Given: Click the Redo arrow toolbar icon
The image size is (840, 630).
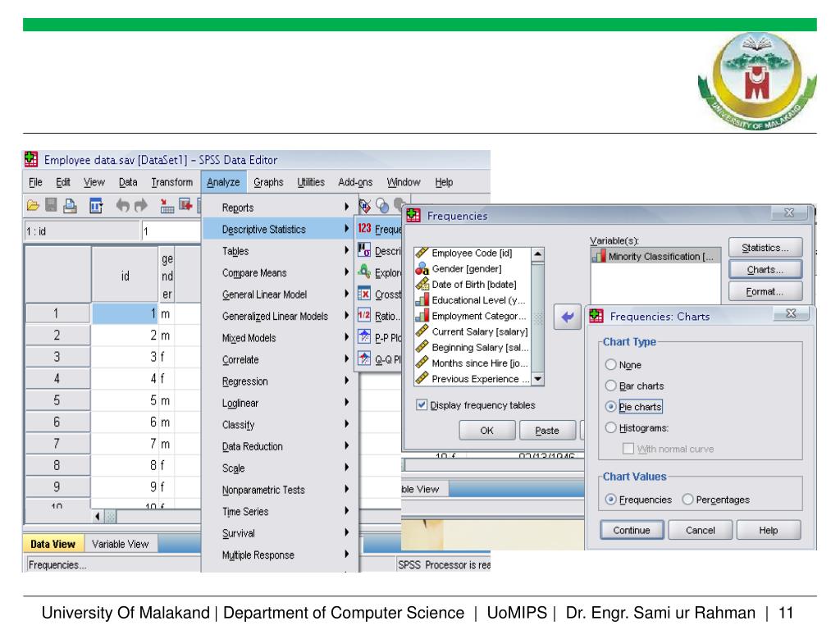Looking at the screenshot, I should pos(141,205).
